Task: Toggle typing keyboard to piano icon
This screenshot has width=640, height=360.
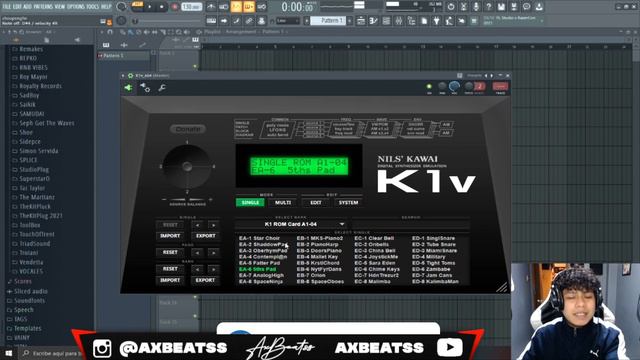Action: pyautogui.click(x=211, y=21)
